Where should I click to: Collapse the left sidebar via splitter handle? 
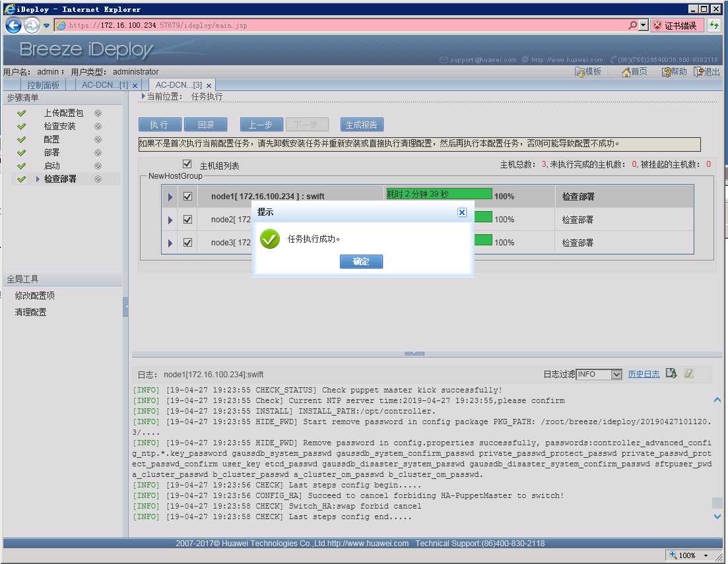coord(125,307)
